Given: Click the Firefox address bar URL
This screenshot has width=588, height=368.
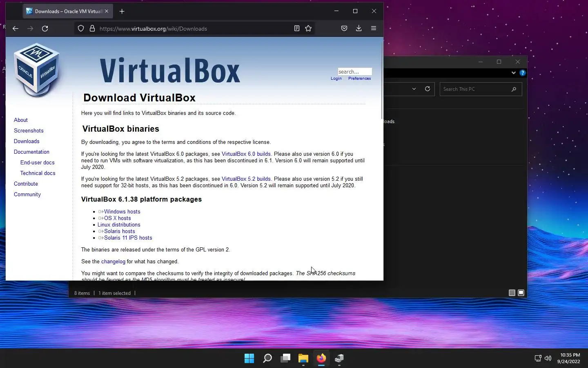Looking at the screenshot, I should coord(153,29).
